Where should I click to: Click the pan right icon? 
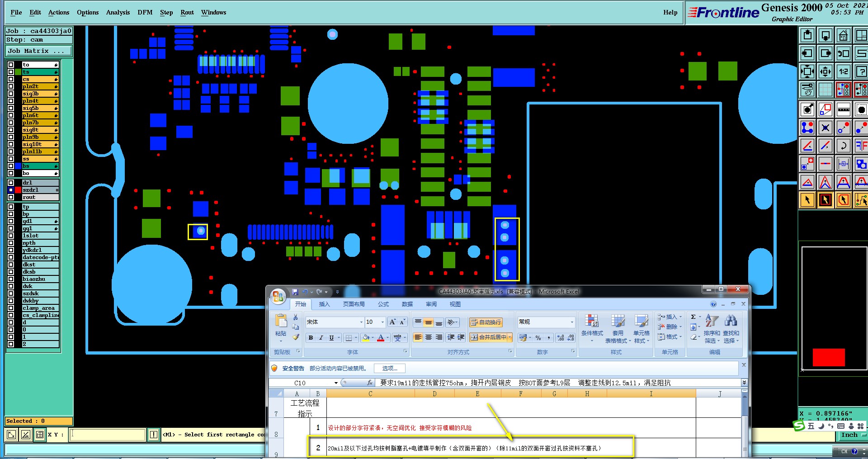point(826,53)
